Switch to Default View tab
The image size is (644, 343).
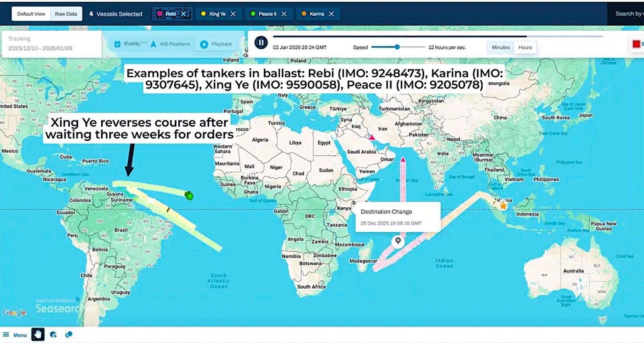[x=31, y=14]
